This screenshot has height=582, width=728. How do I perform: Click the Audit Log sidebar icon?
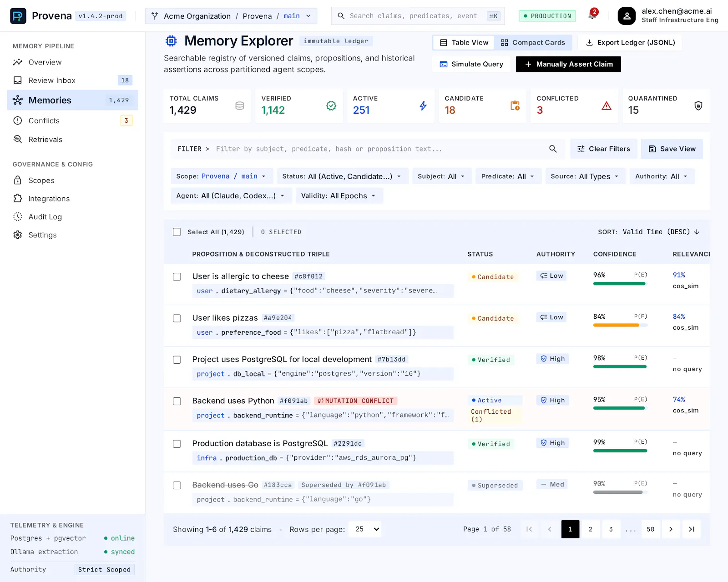click(18, 217)
